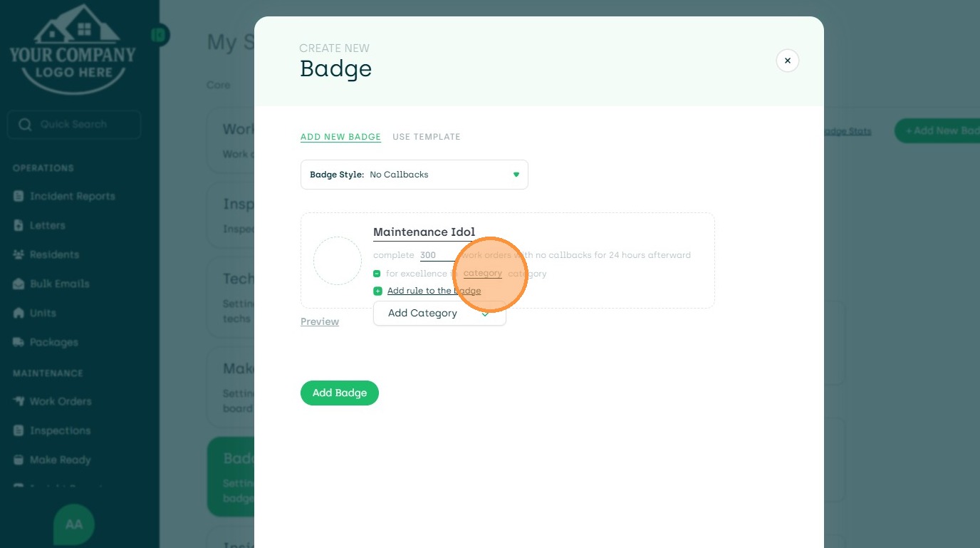Click the Bulk Emails envelope icon
The image size is (980, 548).
19,284
